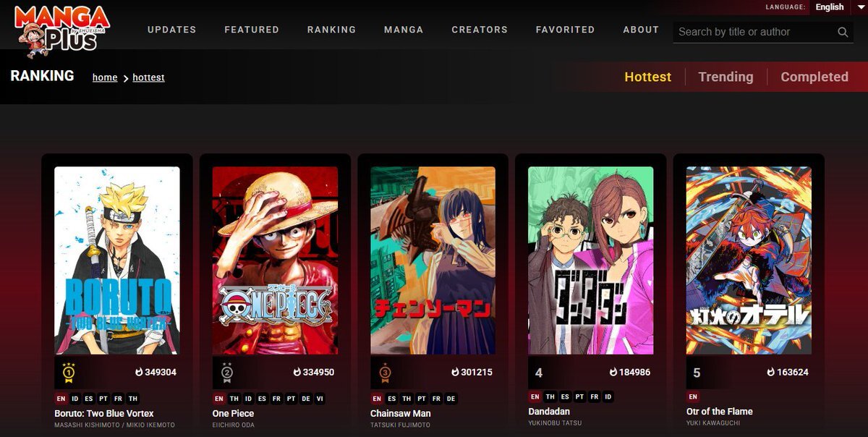The width and height of the screenshot is (868, 437).
Task: Click the author name Yuki Kawaguchi
Action: point(714,423)
